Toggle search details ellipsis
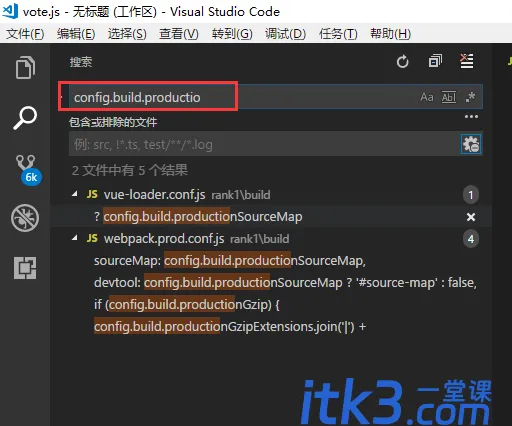The image size is (512, 426). pyautogui.click(x=471, y=117)
